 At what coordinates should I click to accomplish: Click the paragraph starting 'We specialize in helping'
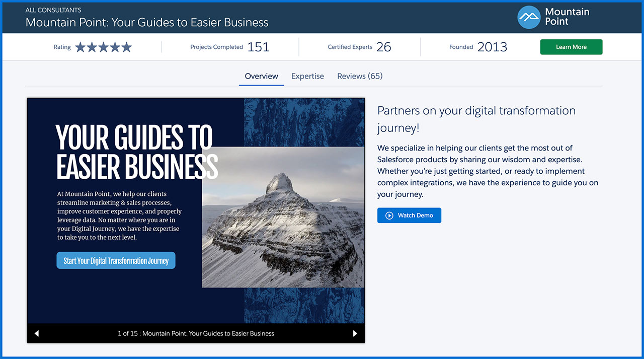(x=488, y=171)
